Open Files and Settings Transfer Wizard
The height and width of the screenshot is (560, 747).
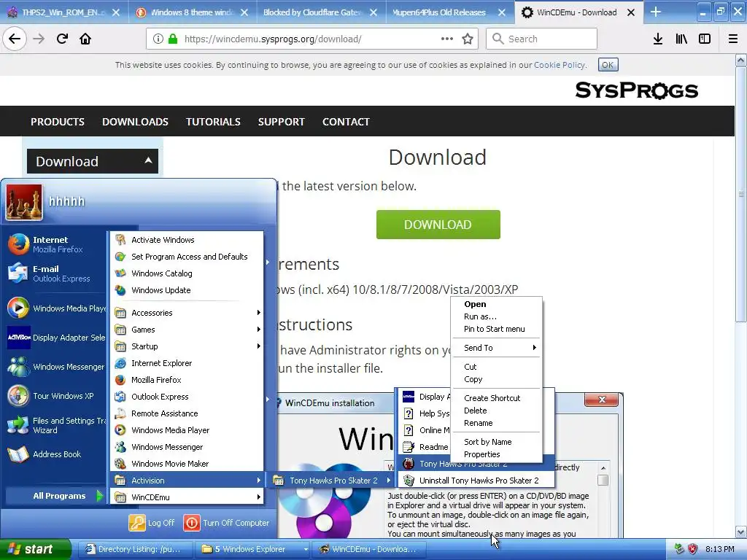[x=55, y=425]
